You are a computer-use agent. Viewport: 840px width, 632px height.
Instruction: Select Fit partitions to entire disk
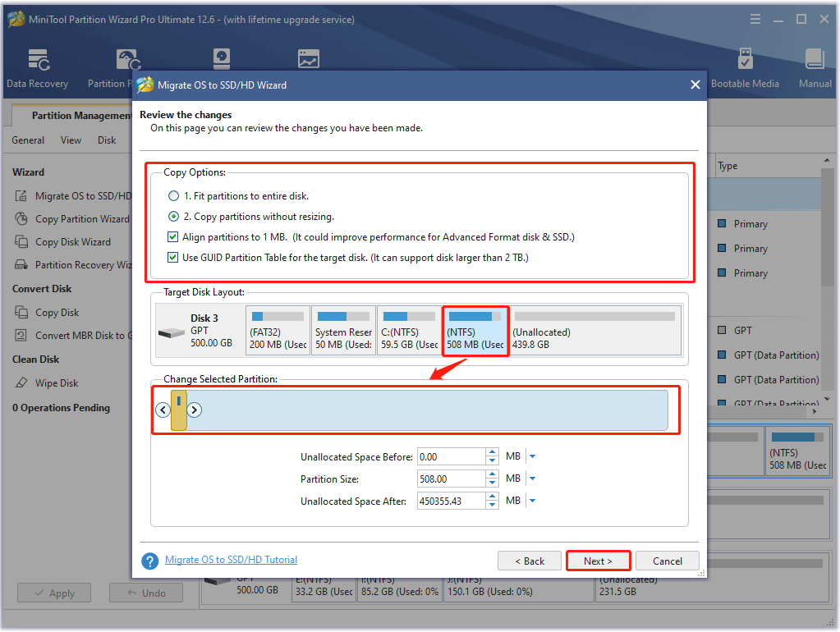173,196
